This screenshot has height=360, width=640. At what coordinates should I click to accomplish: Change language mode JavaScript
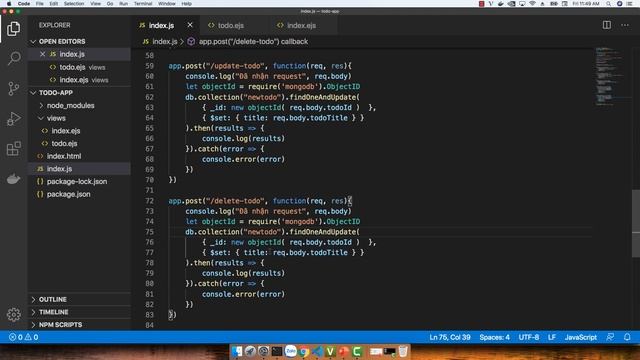coord(580,337)
